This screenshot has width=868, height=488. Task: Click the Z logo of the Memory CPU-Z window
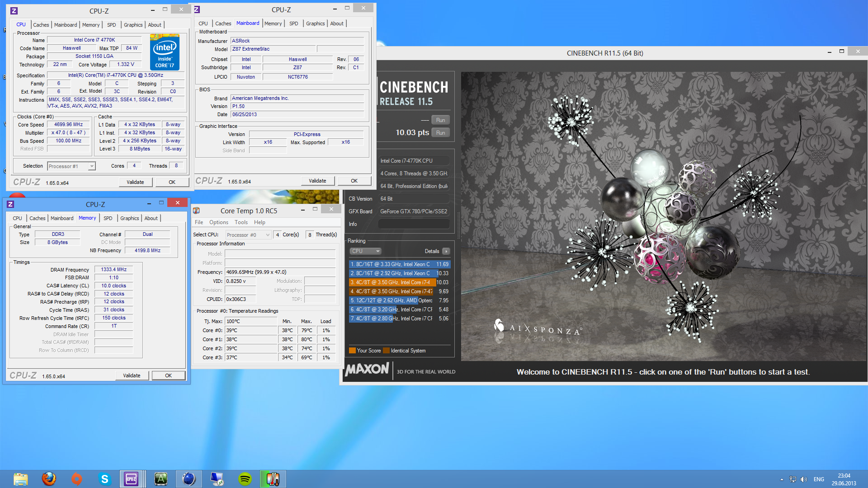pyautogui.click(x=11, y=204)
